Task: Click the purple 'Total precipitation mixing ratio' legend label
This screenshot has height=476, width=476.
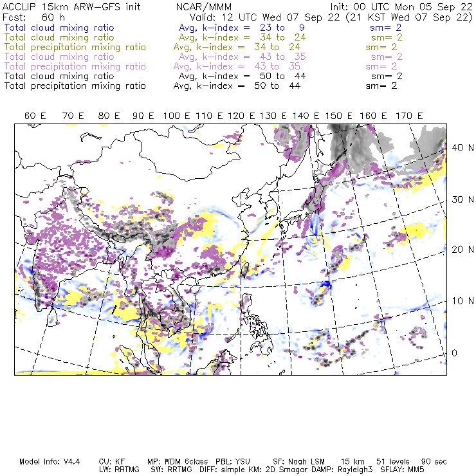Action: click(75, 67)
